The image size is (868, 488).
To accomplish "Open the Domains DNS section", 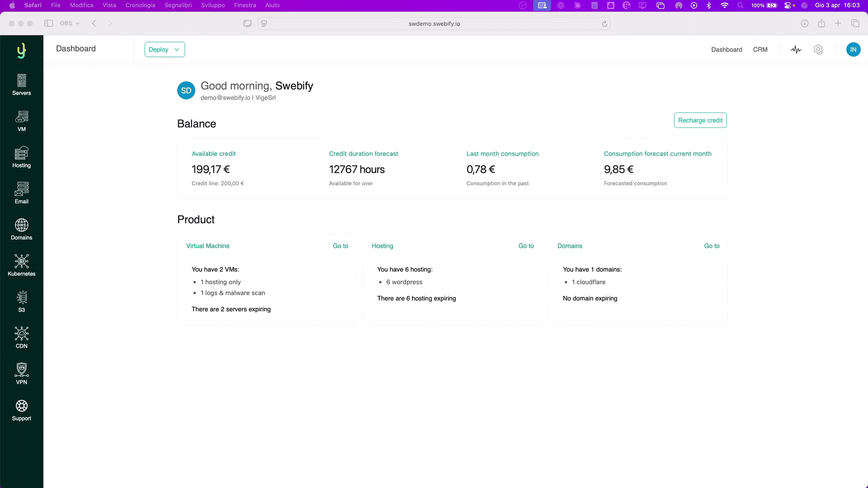I will click(21, 229).
